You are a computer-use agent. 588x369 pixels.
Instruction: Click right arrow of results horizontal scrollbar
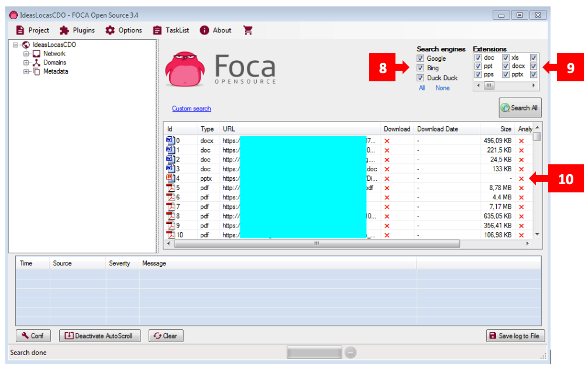pos(528,244)
